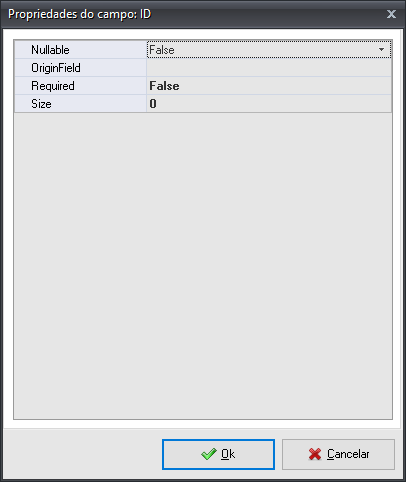Click the dialog title Propriedades do campo: ID
The image size is (406, 482).
pos(80,14)
